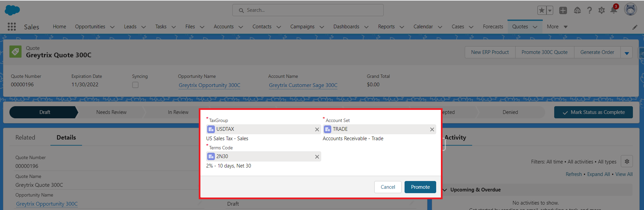The image size is (644, 210).
Task: Open the Trailhead guidance icon
Action: (577, 10)
